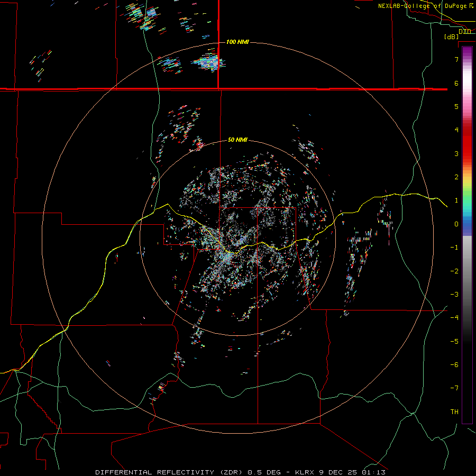This screenshot has height=476, width=476.
Task: Click the 2 value on the color scale
Action: (456, 177)
